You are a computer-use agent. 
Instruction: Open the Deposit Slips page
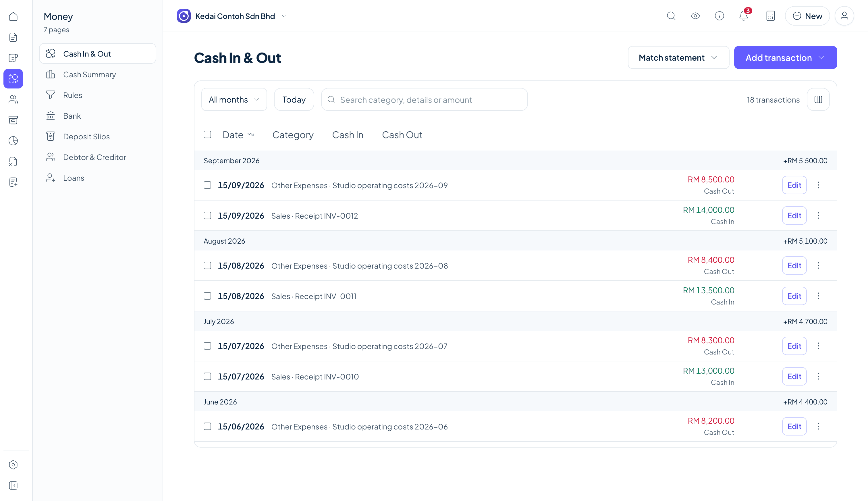coord(98,136)
